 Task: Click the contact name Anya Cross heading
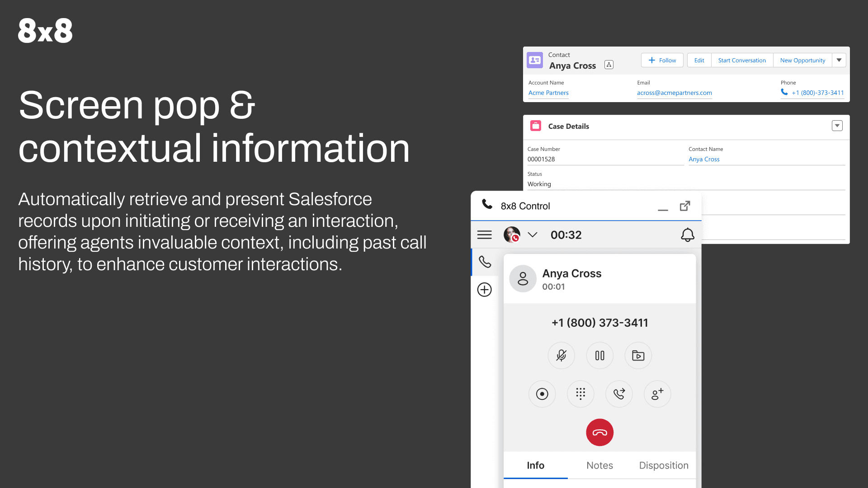572,66
